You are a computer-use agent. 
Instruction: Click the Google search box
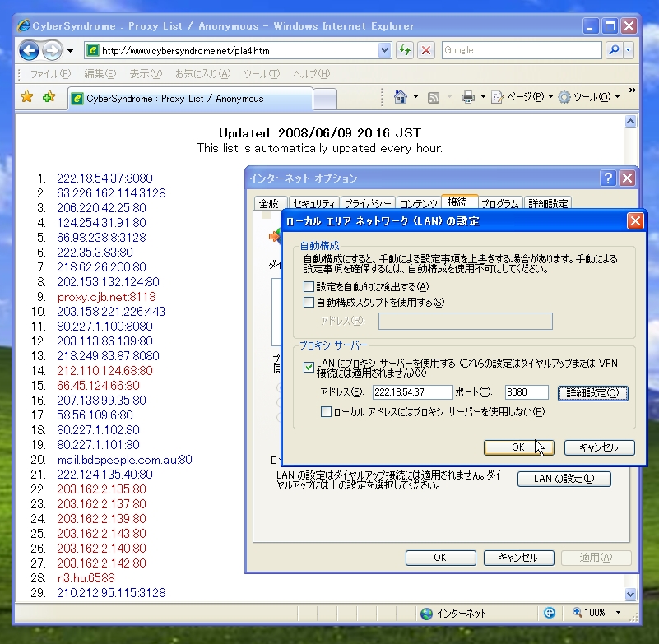tap(522, 50)
